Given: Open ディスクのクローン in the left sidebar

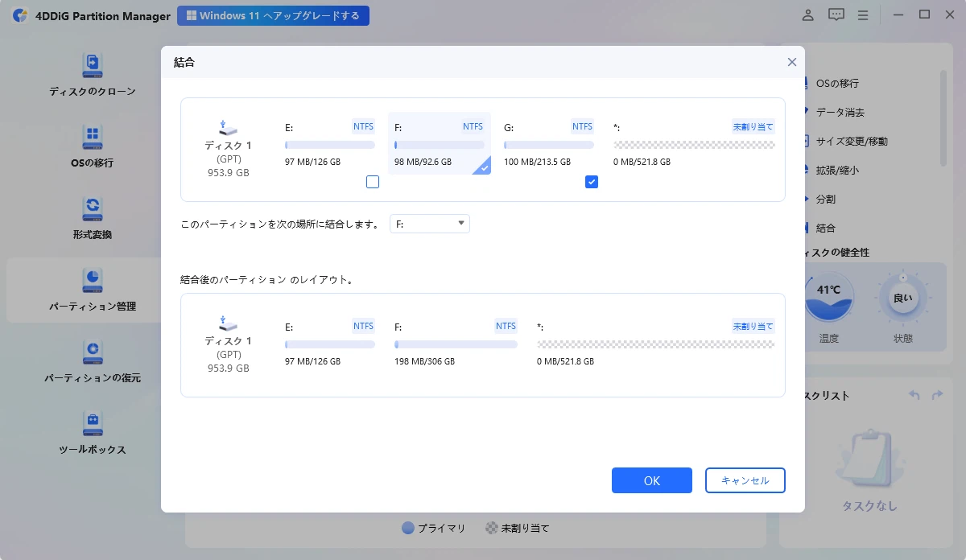Looking at the screenshot, I should [x=92, y=75].
